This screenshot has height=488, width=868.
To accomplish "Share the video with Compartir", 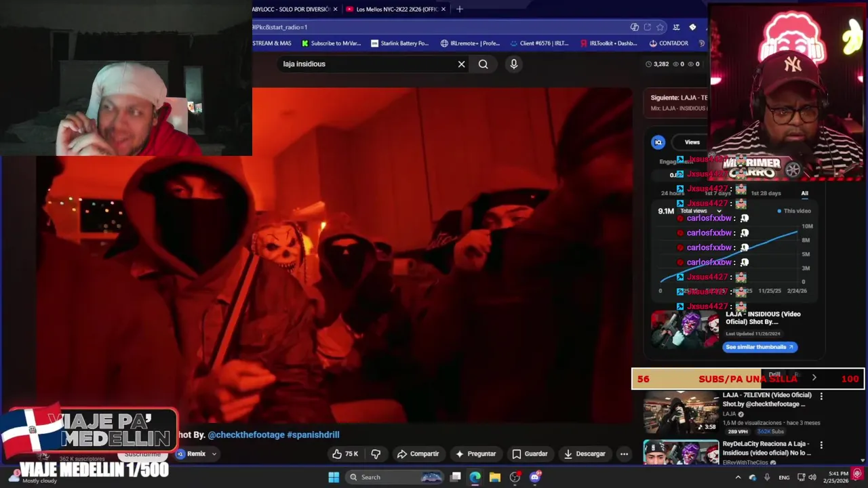I will click(x=418, y=453).
